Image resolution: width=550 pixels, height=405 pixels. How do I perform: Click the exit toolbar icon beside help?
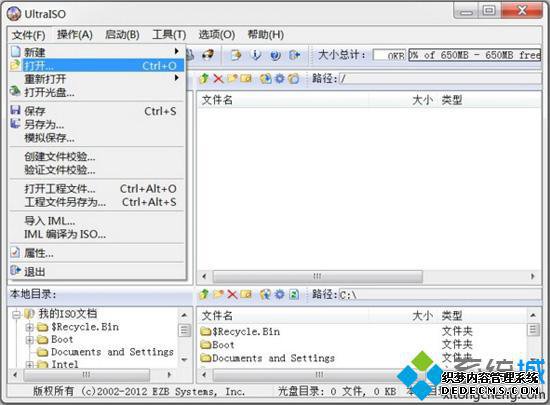click(x=295, y=55)
